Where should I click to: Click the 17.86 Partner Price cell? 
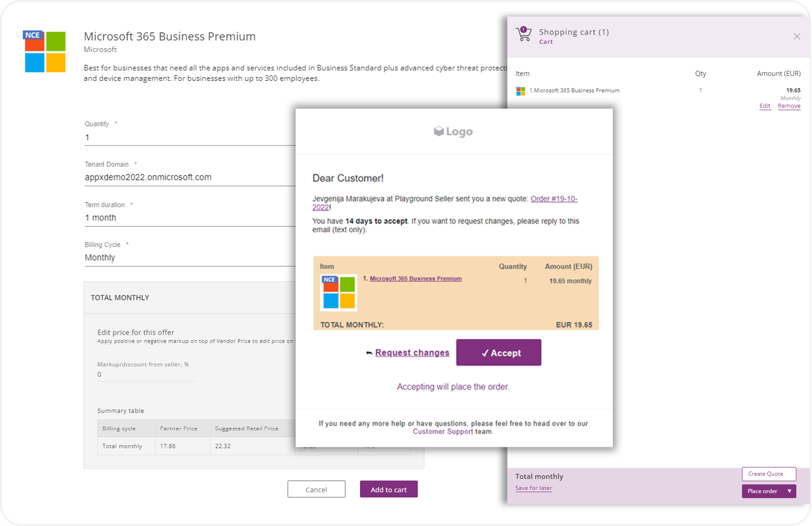pyautogui.click(x=183, y=446)
